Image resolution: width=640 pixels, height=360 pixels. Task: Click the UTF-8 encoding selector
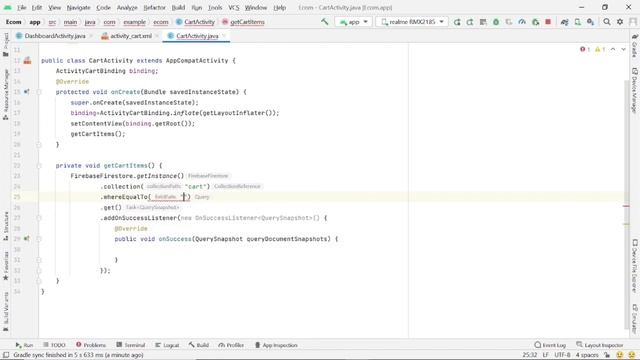point(562,355)
